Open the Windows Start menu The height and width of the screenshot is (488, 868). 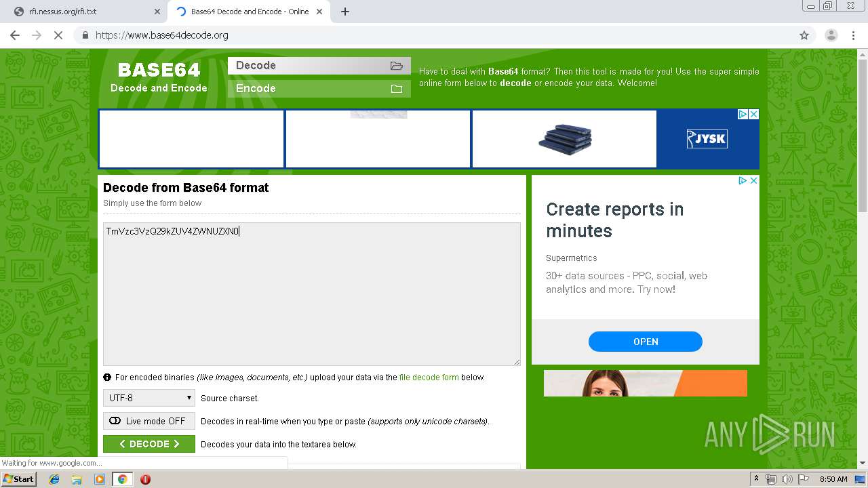pyautogui.click(x=19, y=479)
